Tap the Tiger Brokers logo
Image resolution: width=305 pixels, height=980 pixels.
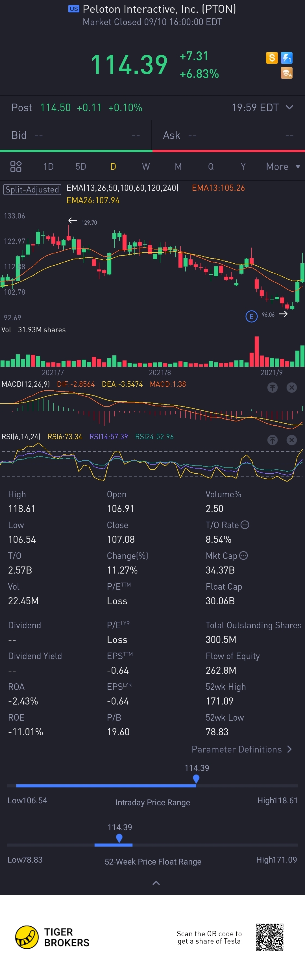click(x=52, y=937)
